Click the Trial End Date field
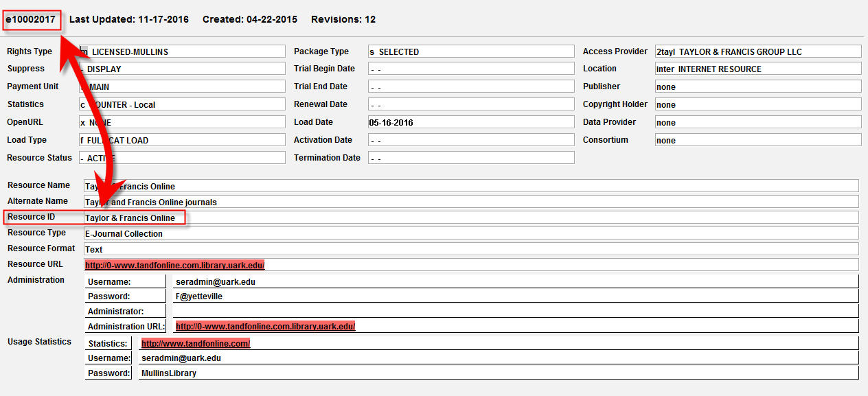Screen dimensions: 868x396 coord(471,86)
